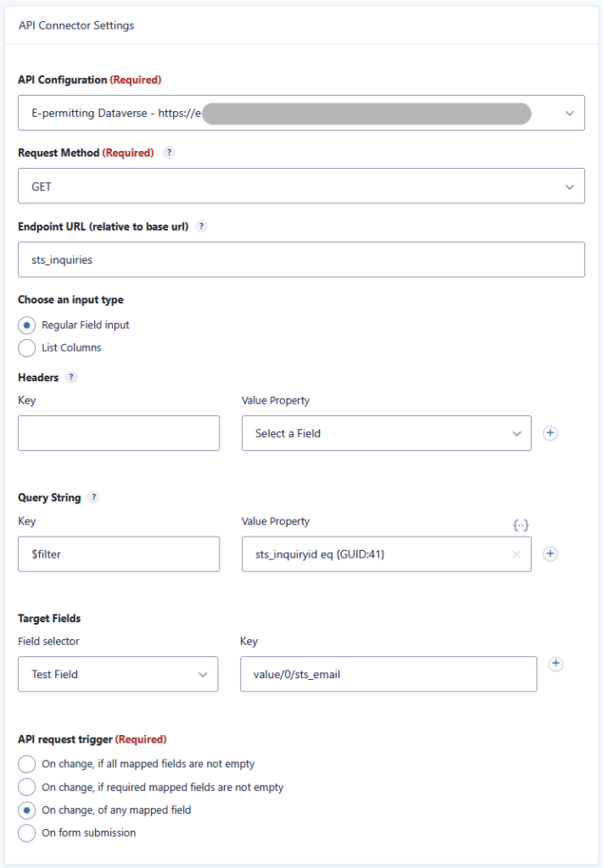The image size is (603, 868).
Task: Clear the sts_inquiryid filter value
Action: [516, 554]
